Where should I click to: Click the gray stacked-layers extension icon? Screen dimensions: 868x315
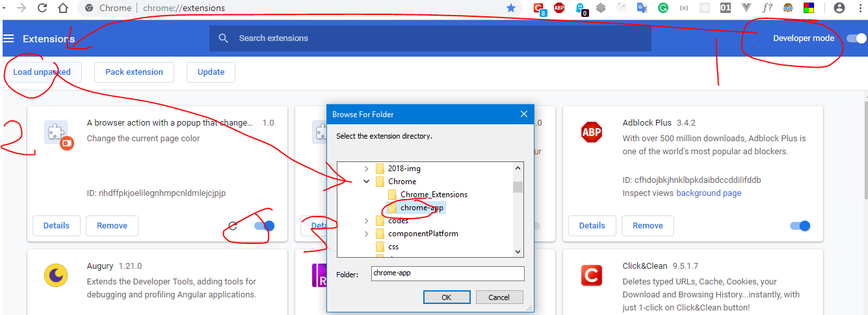[x=601, y=8]
